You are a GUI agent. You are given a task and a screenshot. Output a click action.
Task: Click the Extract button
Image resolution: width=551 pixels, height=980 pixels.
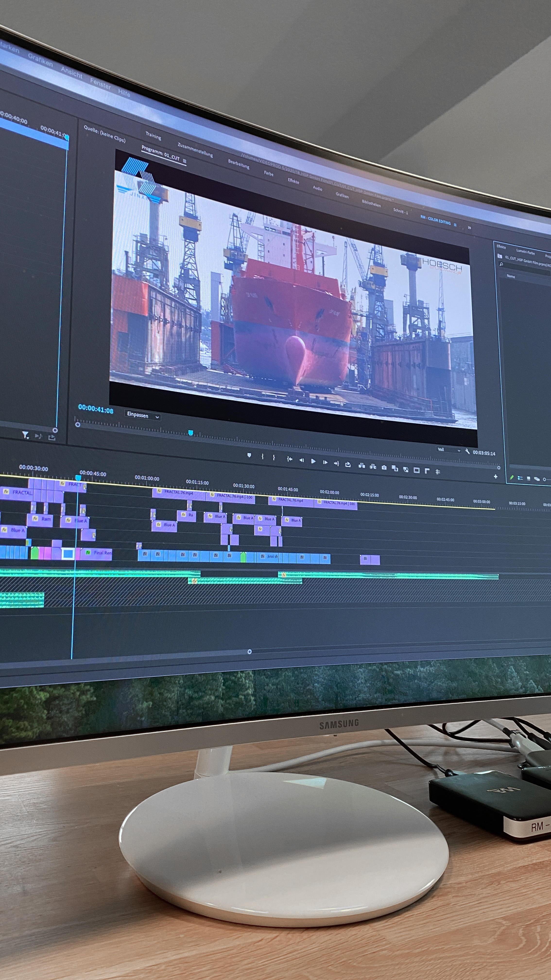(x=373, y=466)
